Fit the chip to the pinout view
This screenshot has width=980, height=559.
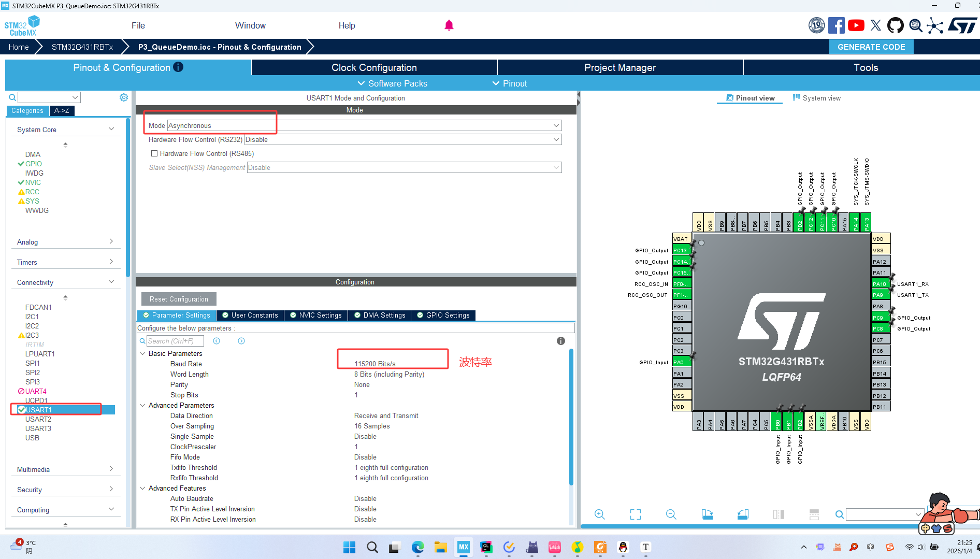(x=636, y=514)
